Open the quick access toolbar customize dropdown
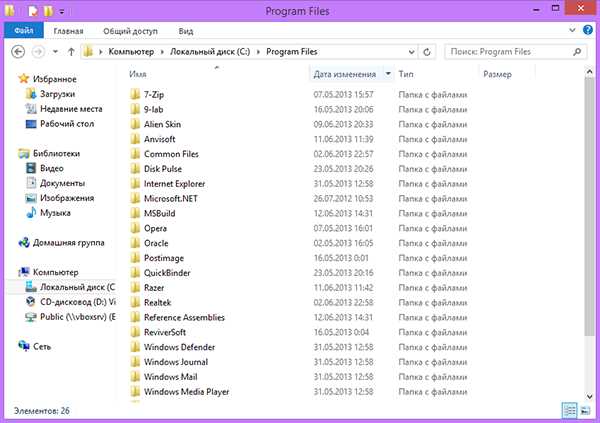The width and height of the screenshot is (600, 423). [x=62, y=12]
